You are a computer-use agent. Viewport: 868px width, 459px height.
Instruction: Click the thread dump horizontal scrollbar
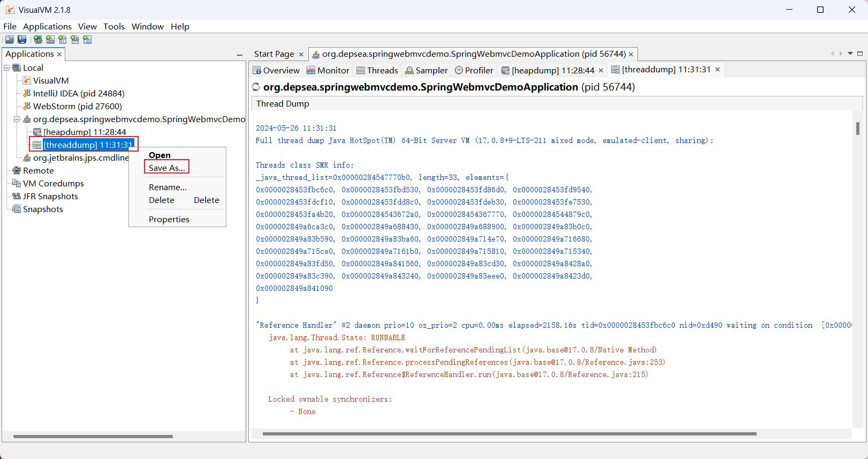(508, 434)
